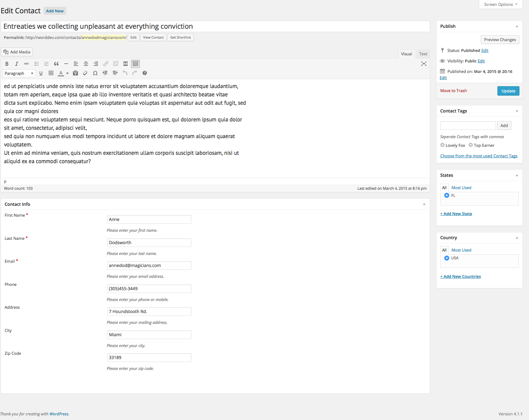Insert a bulleted list
529x420 pixels.
[36, 64]
